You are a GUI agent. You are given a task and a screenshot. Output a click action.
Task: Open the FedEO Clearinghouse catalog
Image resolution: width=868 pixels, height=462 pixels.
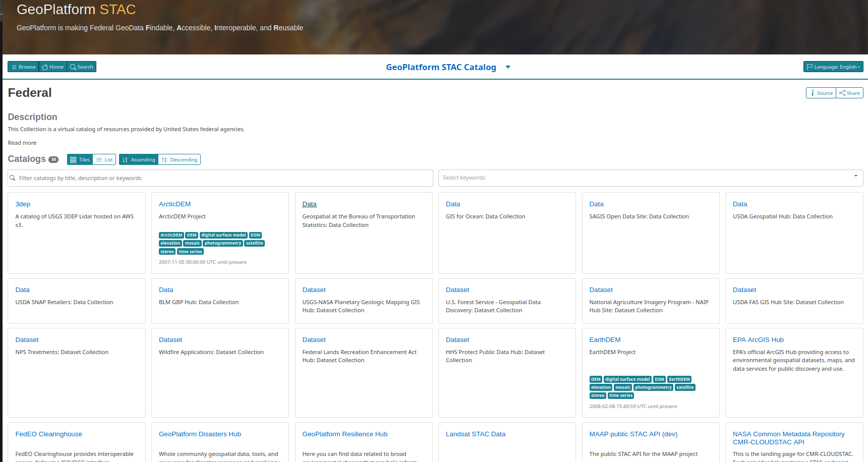48,434
